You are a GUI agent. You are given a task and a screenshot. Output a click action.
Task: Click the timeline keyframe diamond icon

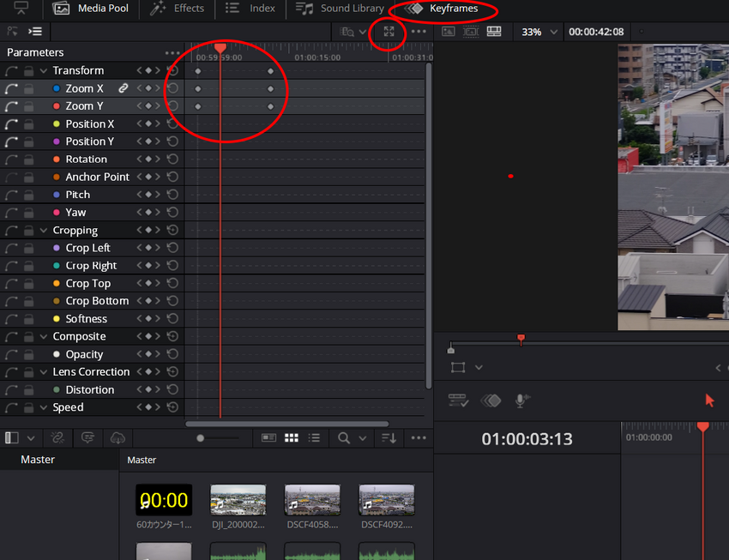click(x=491, y=400)
